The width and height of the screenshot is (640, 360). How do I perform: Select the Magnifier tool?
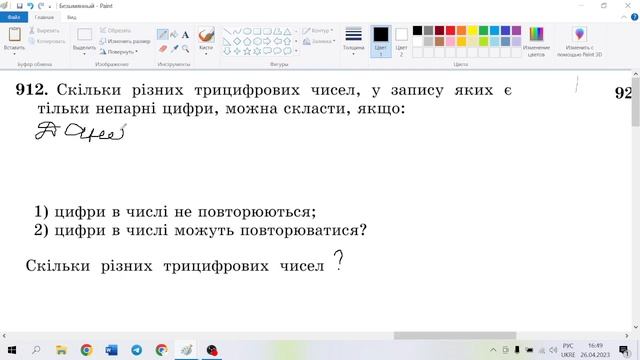186,49
